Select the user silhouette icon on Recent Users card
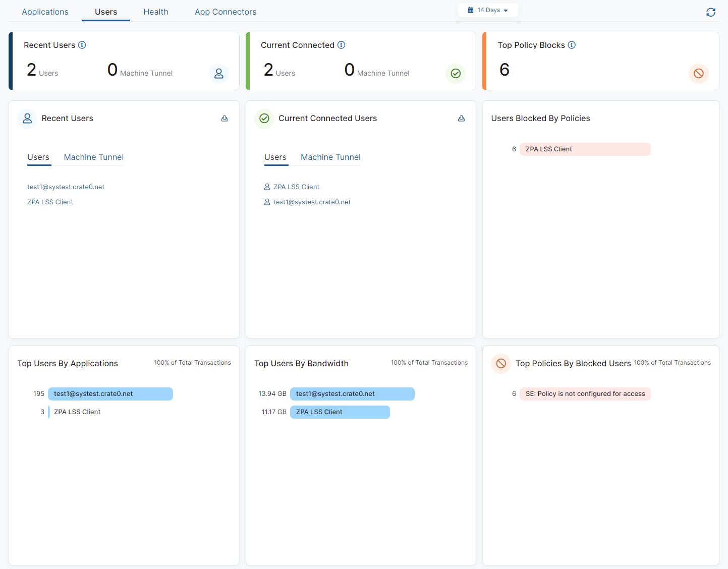This screenshot has height=569, width=728. pyautogui.click(x=219, y=74)
